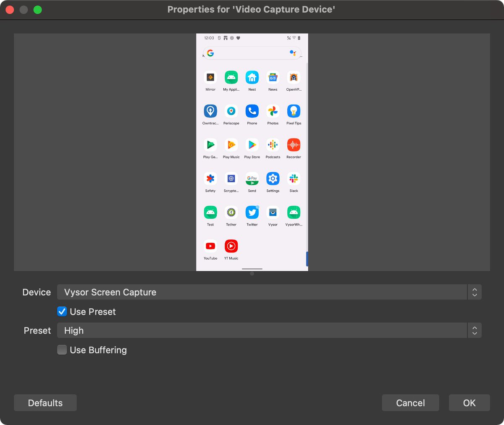This screenshot has height=425, width=504.
Task: Open the Tether app icon
Action: click(x=231, y=212)
